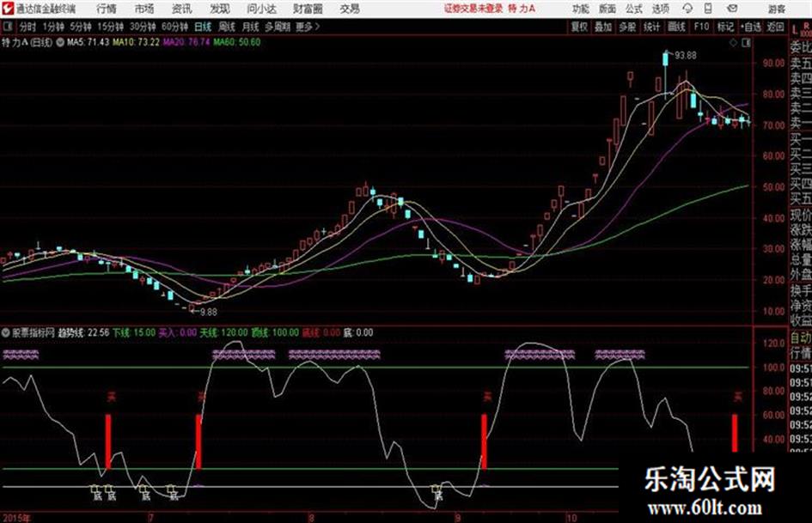Switch to 1分钟 period tab
The image size is (812, 523).
click(x=53, y=27)
